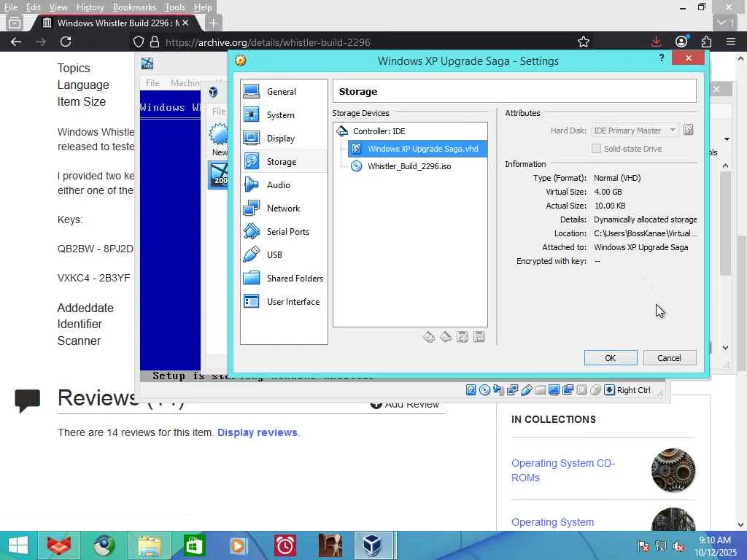The height and width of the screenshot is (560, 747).
Task: Open the System settings category
Action: (284, 114)
